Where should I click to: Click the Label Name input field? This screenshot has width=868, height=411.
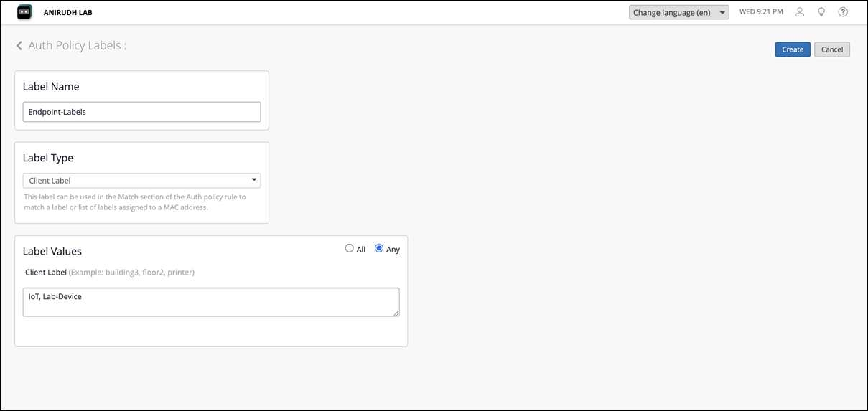[141, 112]
